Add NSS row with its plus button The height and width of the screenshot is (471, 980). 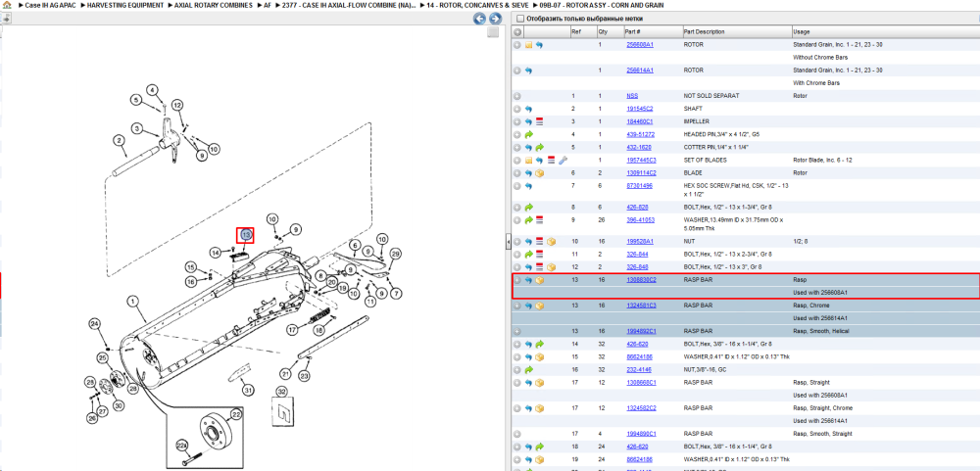(x=517, y=96)
